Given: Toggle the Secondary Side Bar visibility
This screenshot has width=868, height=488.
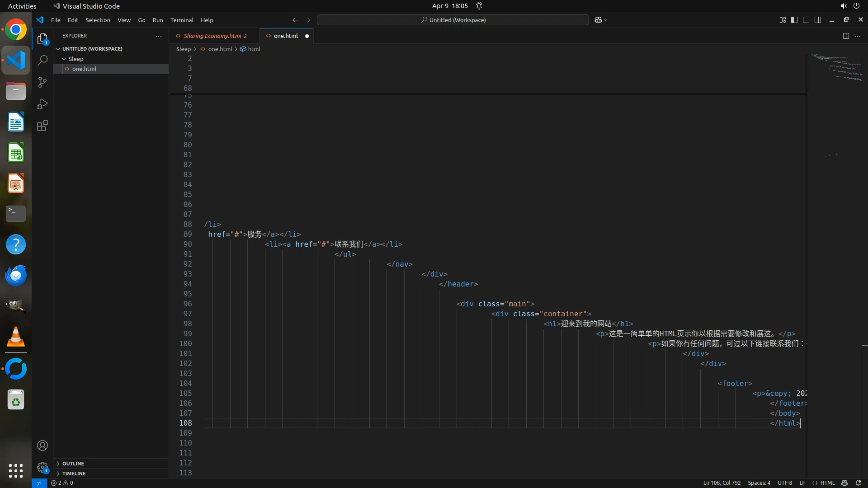Looking at the screenshot, I should point(818,20).
